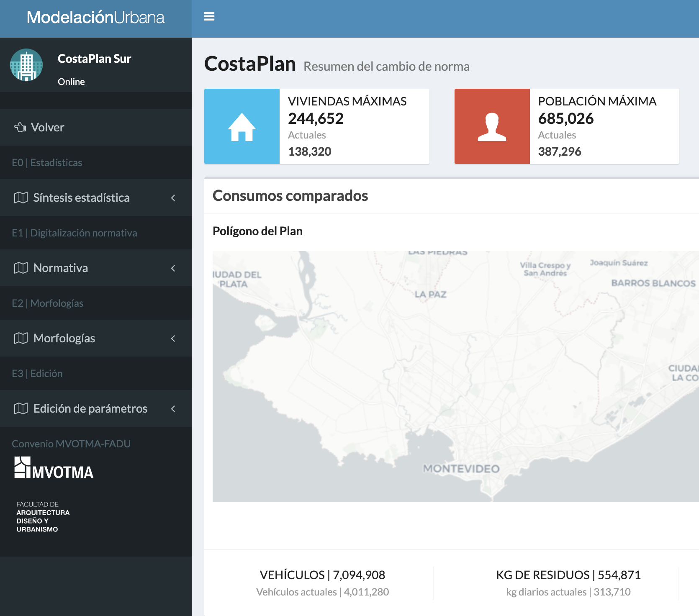The height and width of the screenshot is (616, 699).
Task: Expand the Edición de parámetros chevron
Action: (173, 409)
